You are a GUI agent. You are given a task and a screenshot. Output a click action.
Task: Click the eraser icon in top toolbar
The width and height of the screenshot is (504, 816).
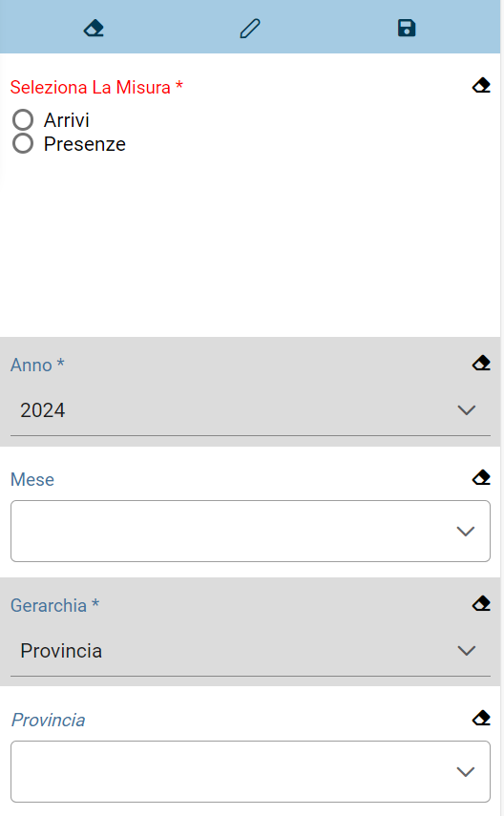point(94,28)
